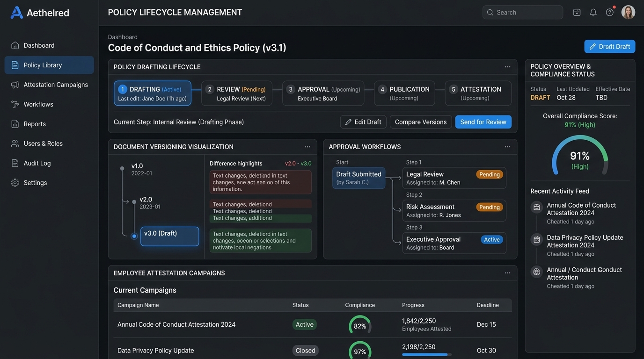Open the calendar icon in top bar
Screen dimensions: 644x359
click(577, 13)
